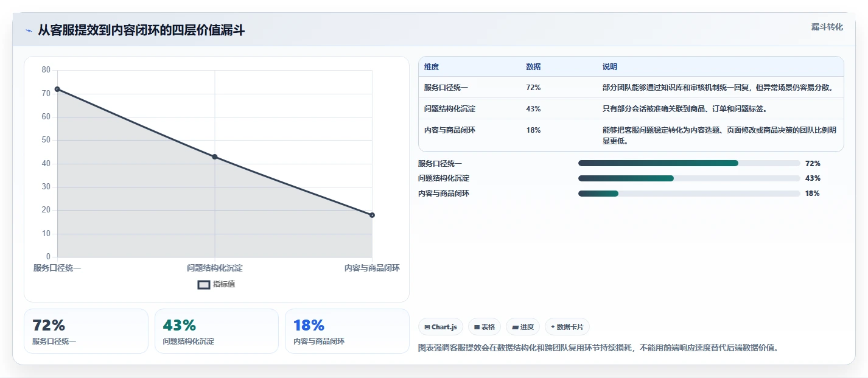The height and width of the screenshot is (378, 868).
Task: Click the chart data point at 18
Action: point(372,215)
